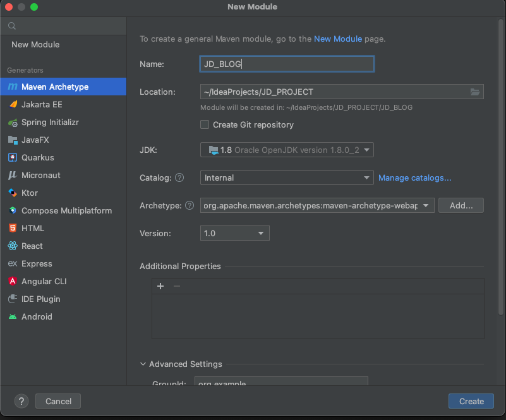The width and height of the screenshot is (506, 420).
Task: Click the Add... archetype button
Action: [x=461, y=205]
